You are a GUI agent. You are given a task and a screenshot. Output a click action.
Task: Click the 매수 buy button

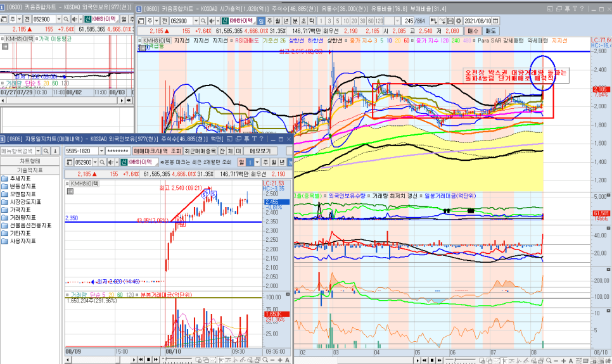coord(472,31)
